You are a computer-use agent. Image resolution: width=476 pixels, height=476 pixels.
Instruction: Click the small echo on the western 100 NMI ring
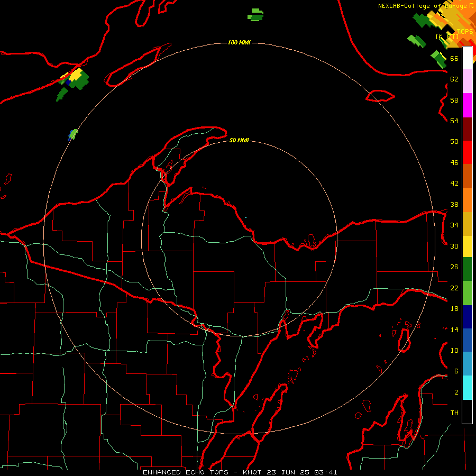point(73,134)
